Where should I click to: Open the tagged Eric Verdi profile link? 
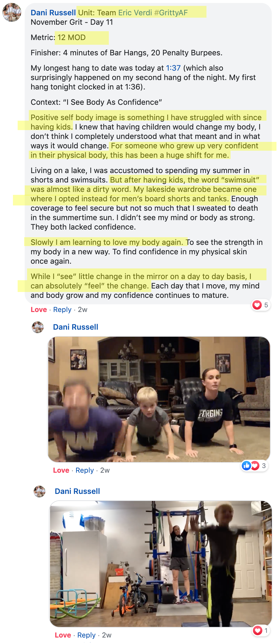pos(135,13)
